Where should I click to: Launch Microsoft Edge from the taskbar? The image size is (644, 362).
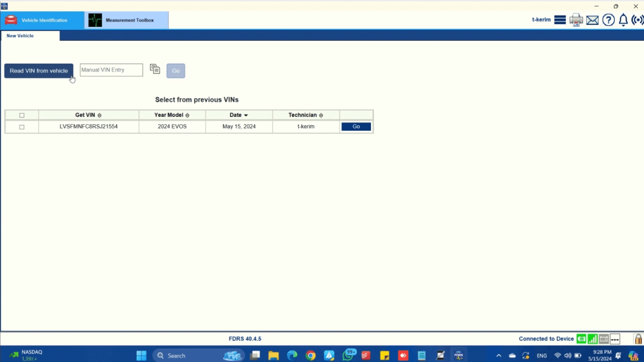292,356
